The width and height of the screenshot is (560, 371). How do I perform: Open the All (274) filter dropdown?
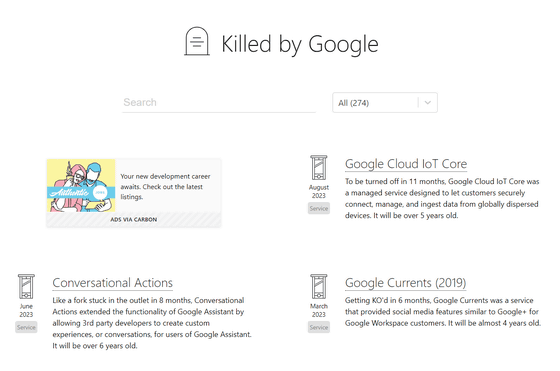(x=385, y=103)
